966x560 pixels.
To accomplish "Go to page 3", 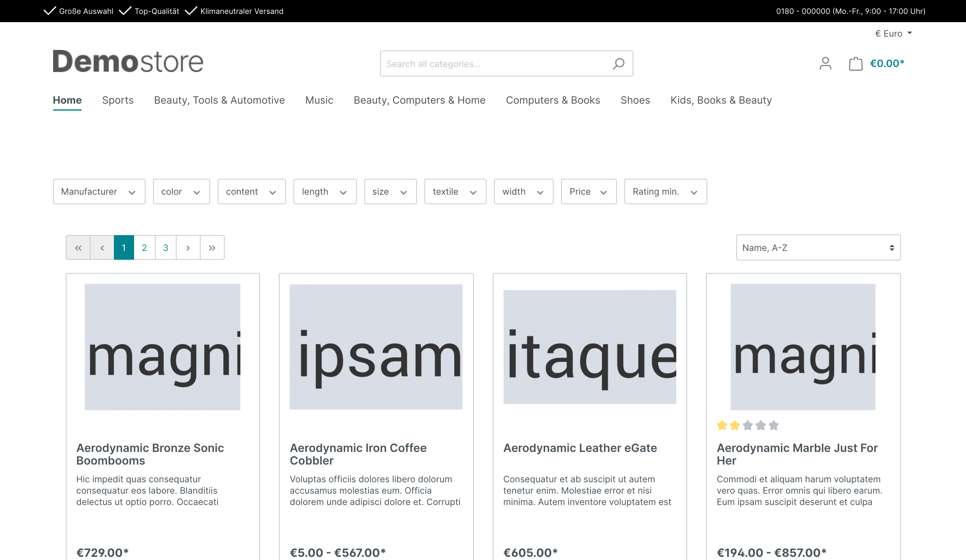I will tap(166, 248).
